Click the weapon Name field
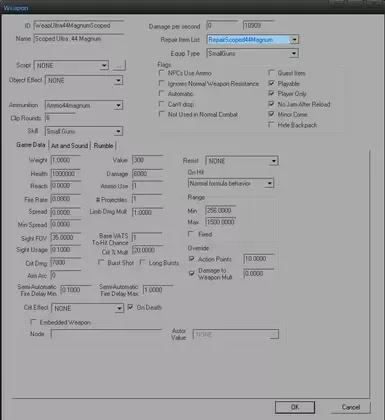The height and width of the screenshot is (420, 385). tap(79, 39)
